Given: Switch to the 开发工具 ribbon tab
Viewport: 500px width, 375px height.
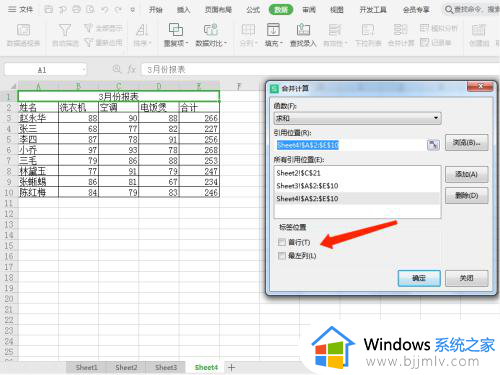Looking at the screenshot, I should (373, 10).
